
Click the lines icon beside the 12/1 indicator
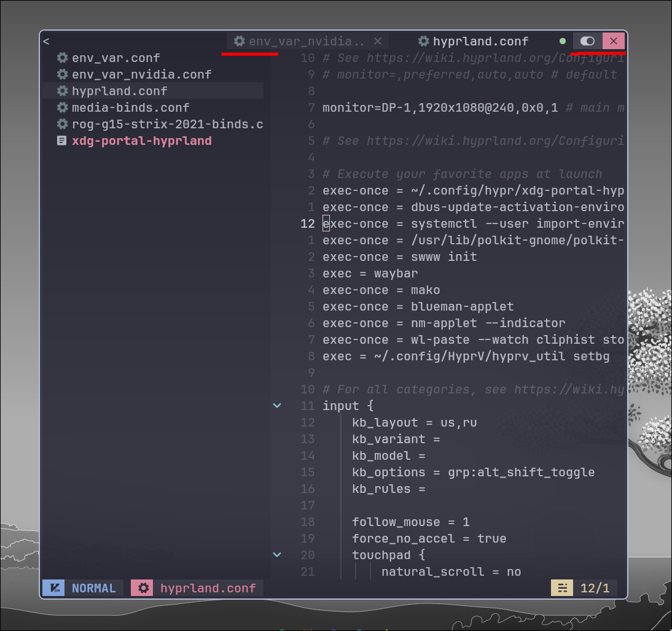(561, 587)
